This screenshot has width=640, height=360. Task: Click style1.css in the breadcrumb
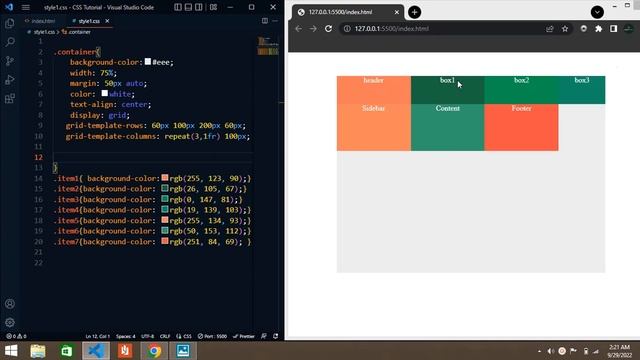click(44, 32)
